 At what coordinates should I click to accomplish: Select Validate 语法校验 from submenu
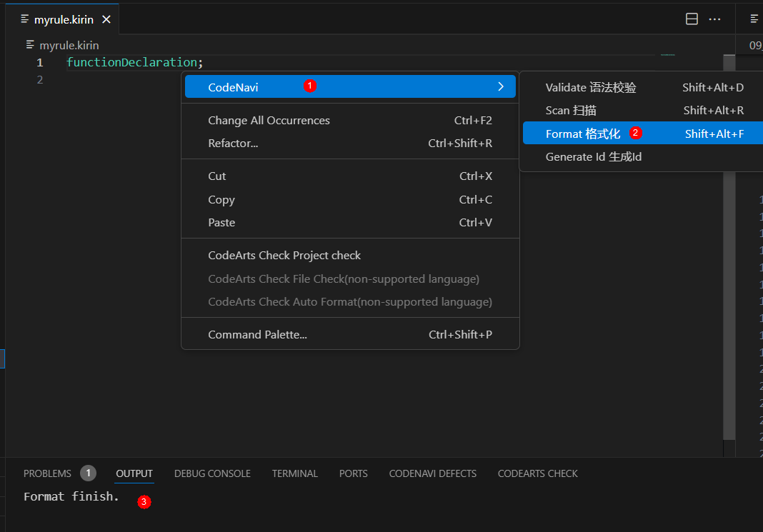point(590,88)
